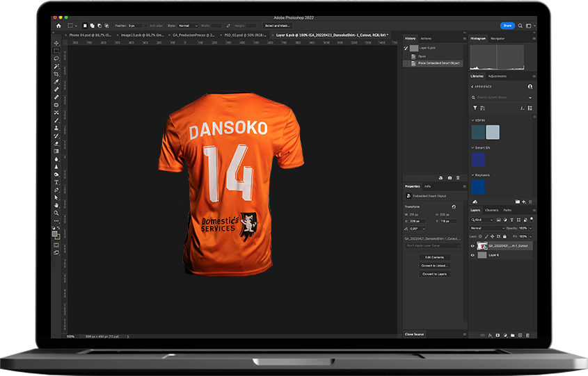Switch to the Paths tab

[x=507, y=210]
